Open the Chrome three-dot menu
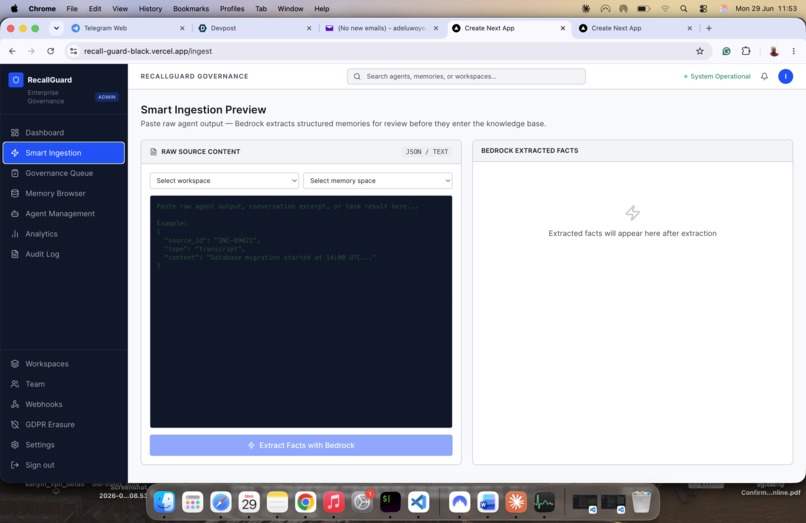 794,51
